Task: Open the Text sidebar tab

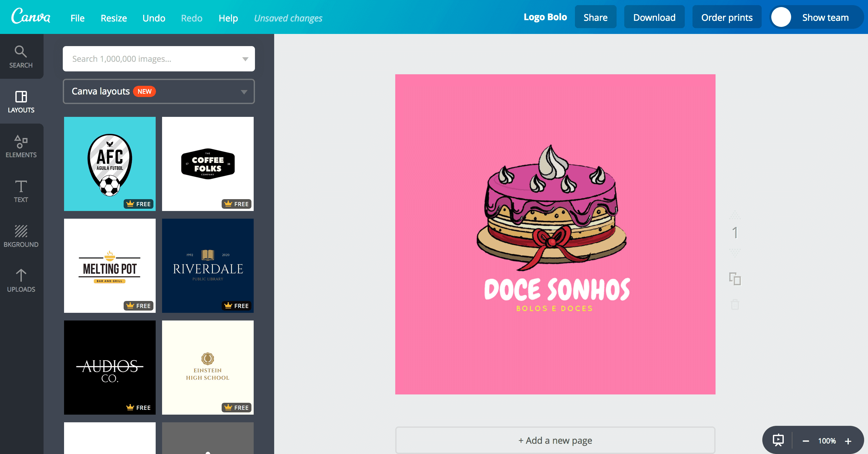Action: click(x=21, y=191)
